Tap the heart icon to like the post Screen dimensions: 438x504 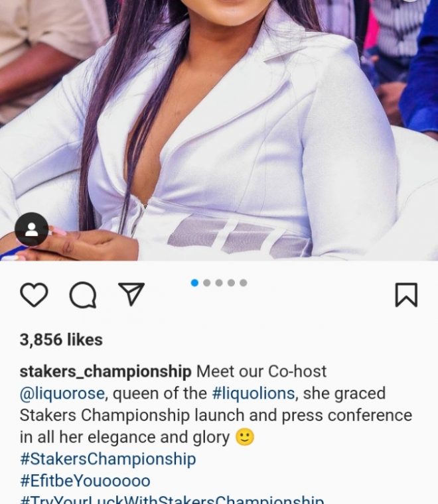click(34, 294)
